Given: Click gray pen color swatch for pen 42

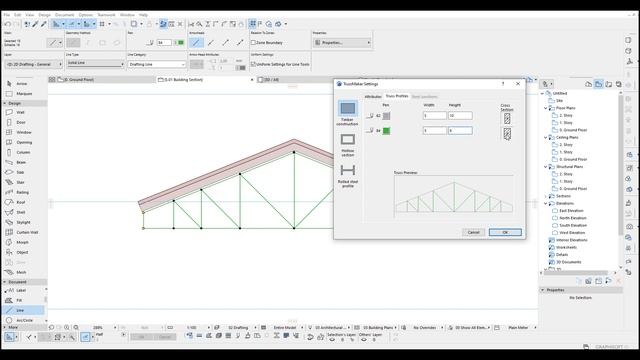Looking at the screenshot, I should pos(386,116).
